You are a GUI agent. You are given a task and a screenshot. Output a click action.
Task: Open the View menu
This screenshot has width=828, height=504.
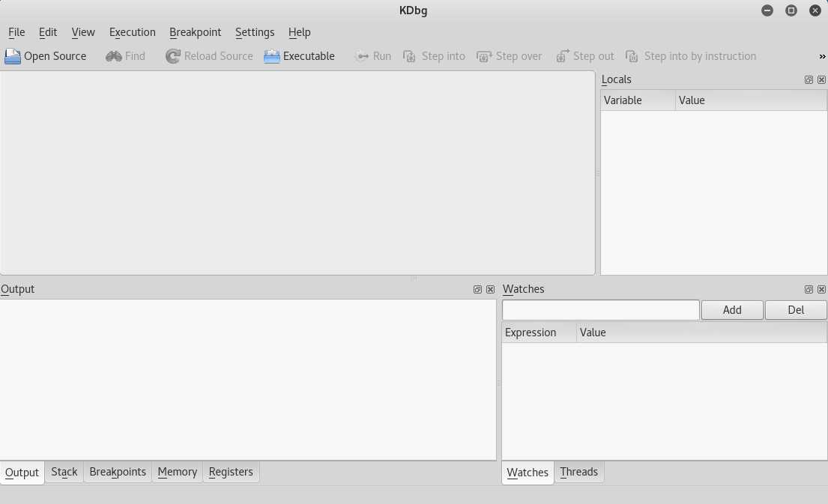coord(83,32)
